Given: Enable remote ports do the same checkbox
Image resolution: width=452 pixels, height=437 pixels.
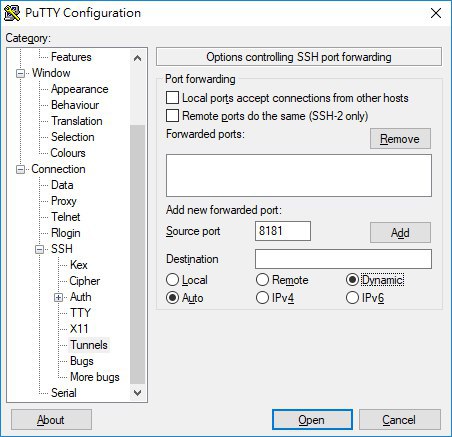Looking at the screenshot, I should coord(172,116).
